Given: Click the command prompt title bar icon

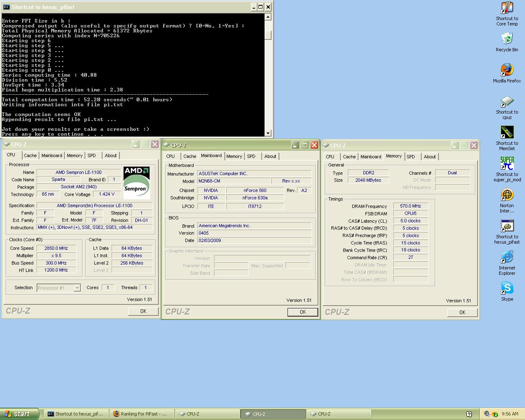Looking at the screenshot, I should pyautogui.click(x=6, y=7).
